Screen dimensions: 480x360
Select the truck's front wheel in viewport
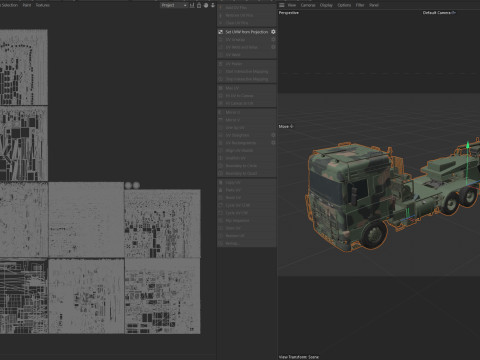pos(374,234)
